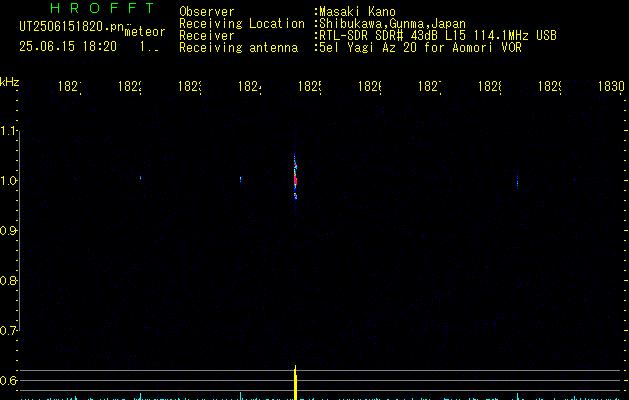Click the faint blue echo left of 1829

(517, 181)
